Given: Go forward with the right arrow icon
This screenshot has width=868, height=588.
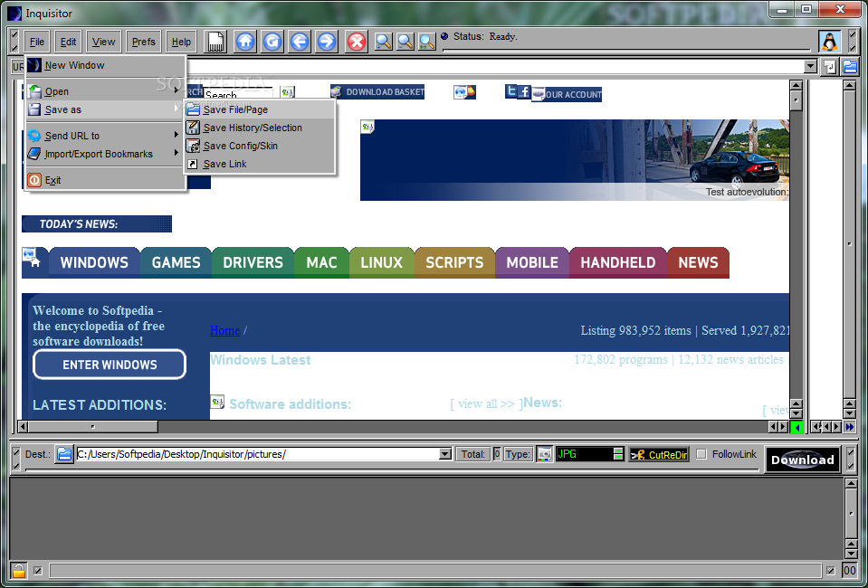Looking at the screenshot, I should tap(327, 42).
